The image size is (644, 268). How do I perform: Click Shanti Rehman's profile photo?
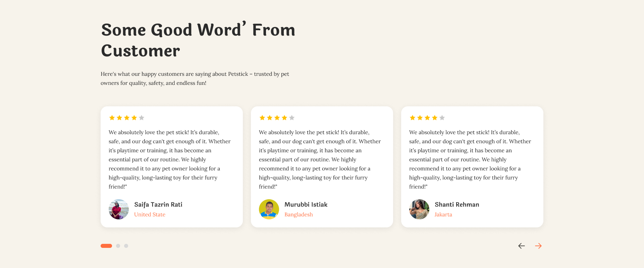click(419, 209)
